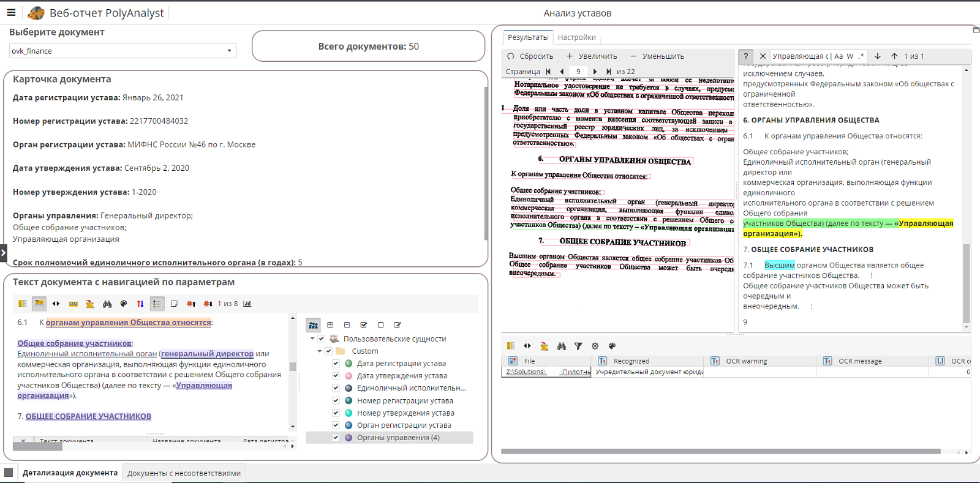Toggle the 'Пользовательские сущности' checkbox
The image size is (980, 483).
tap(321, 339)
